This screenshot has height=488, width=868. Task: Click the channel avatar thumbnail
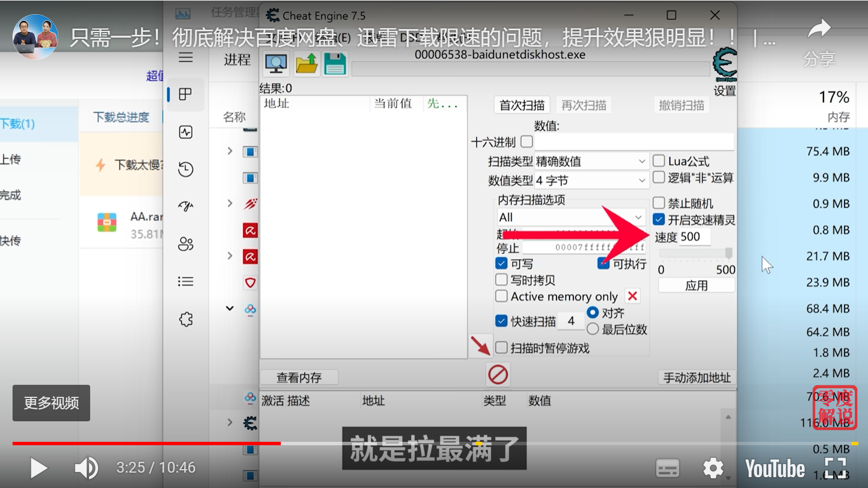coord(35,37)
